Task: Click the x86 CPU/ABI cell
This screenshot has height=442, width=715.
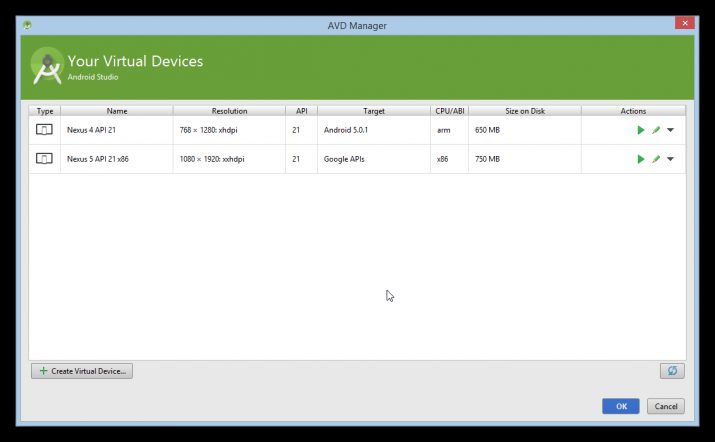Action: [450, 159]
